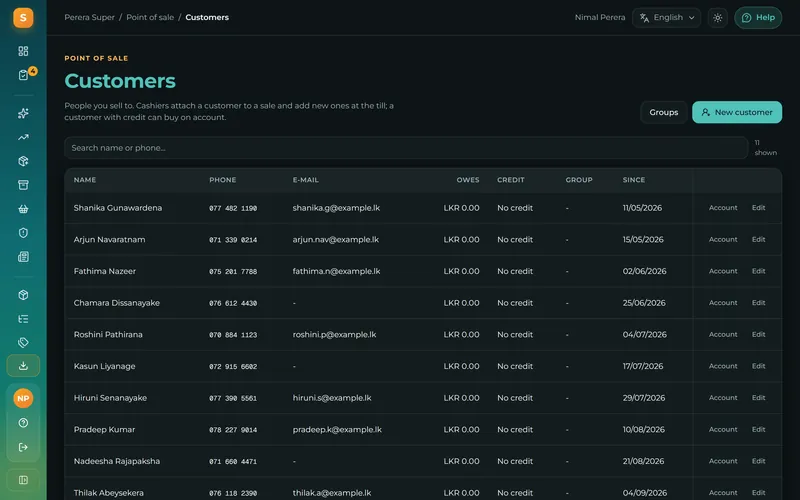Open the shopping basket icon in sidebar
Image resolution: width=800 pixels, height=500 pixels.
pyautogui.click(x=23, y=209)
